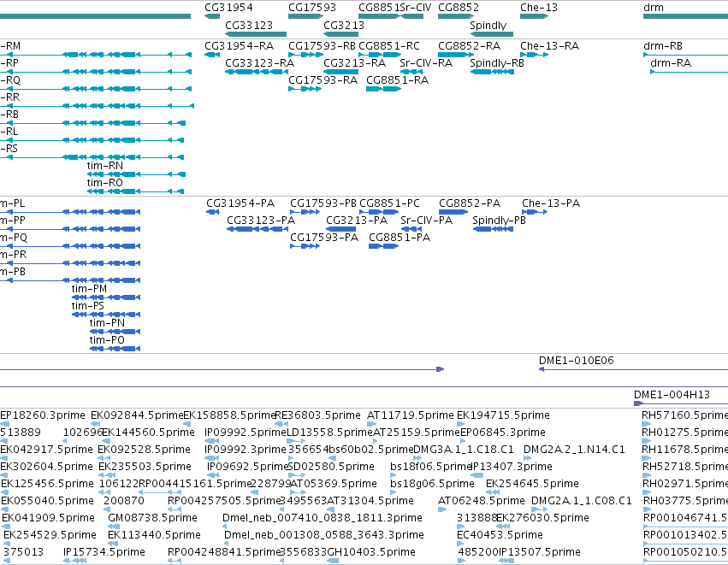Select the CG17593-RB transcript

click(305, 55)
